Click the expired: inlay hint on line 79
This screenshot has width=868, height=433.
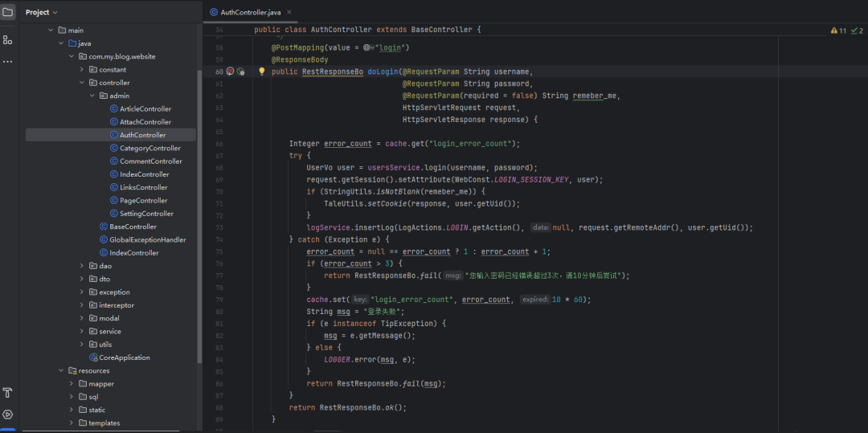tap(534, 300)
